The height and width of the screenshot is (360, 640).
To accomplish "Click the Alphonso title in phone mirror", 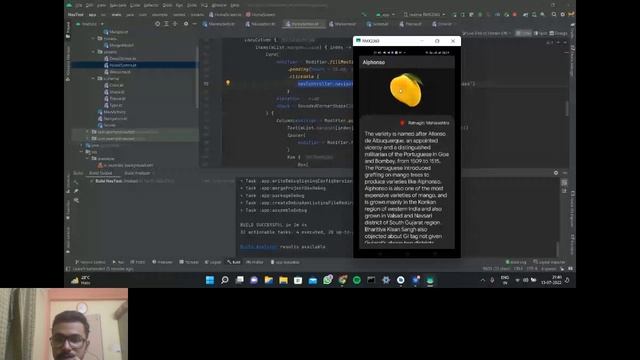I will coord(374,62).
